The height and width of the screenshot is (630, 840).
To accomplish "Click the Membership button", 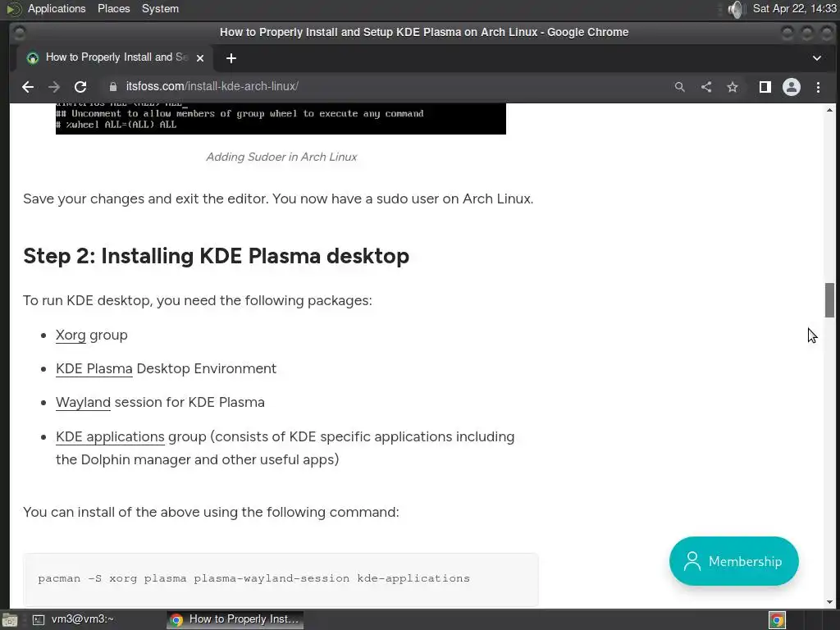I will (x=734, y=561).
